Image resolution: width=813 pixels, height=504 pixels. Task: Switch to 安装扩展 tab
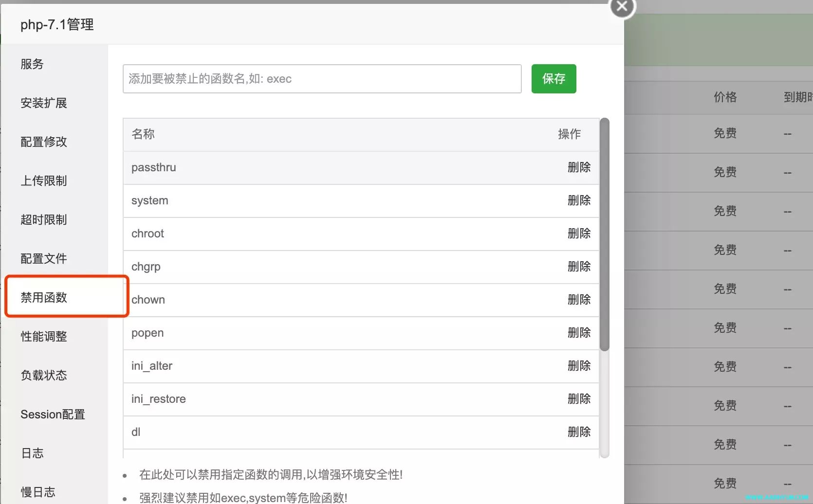pyautogui.click(x=44, y=103)
